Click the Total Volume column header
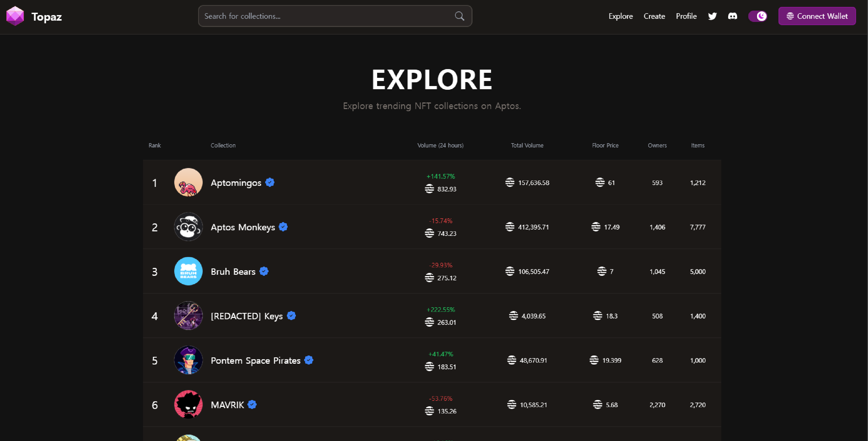The width and height of the screenshot is (868, 441). click(x=527, y=145)
